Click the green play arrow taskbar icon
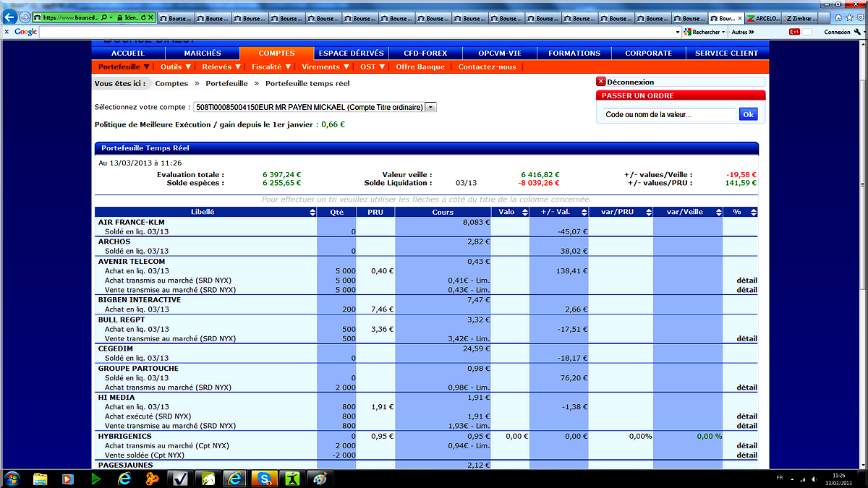Viewport: 868px width, 488px height. pyautogui.click(x=96, y=479)
